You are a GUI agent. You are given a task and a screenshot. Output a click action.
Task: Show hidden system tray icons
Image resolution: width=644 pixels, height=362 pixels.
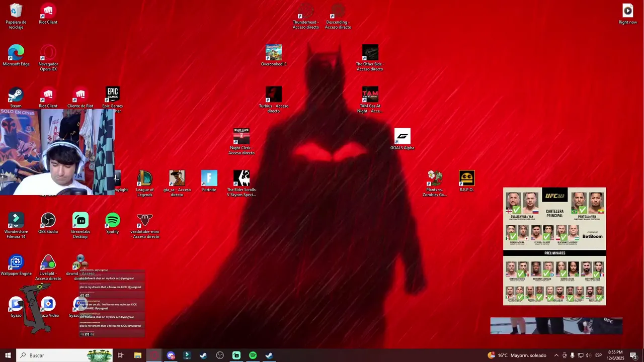[556, 355]
